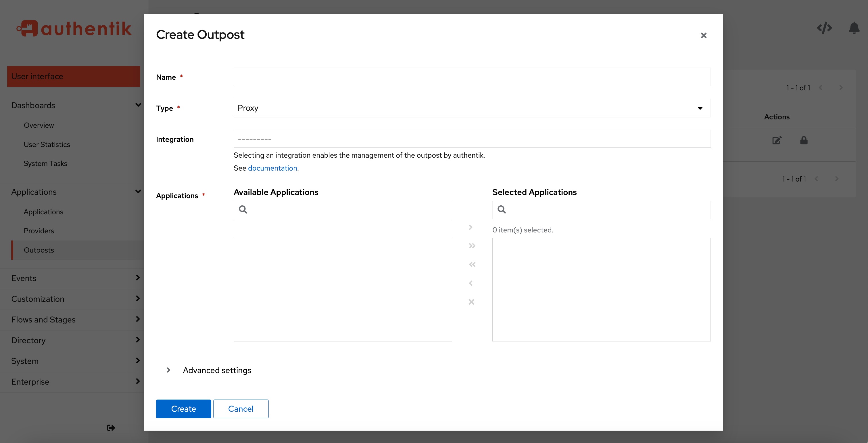Click the lock icon under Actions
Image resolution: width=868 pixels, height=443 pixels.
[804, 140]
